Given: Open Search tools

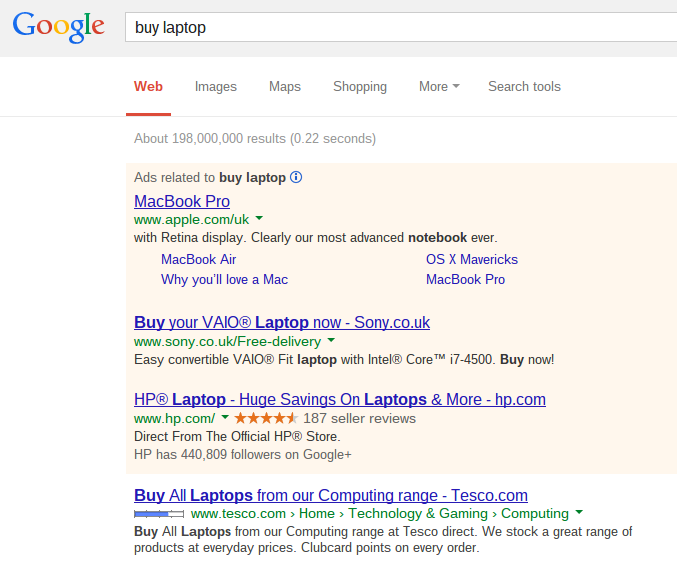Looking at the screenshot, I should pyautogui.click(x=524, y=87).
